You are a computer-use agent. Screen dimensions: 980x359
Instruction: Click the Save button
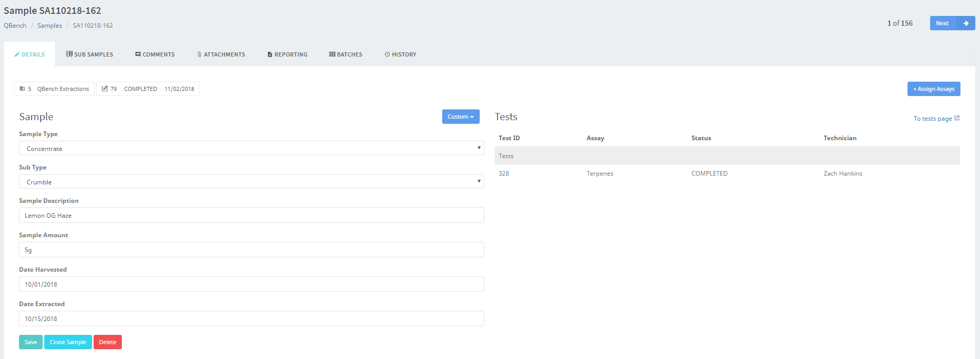pos(31,342)
